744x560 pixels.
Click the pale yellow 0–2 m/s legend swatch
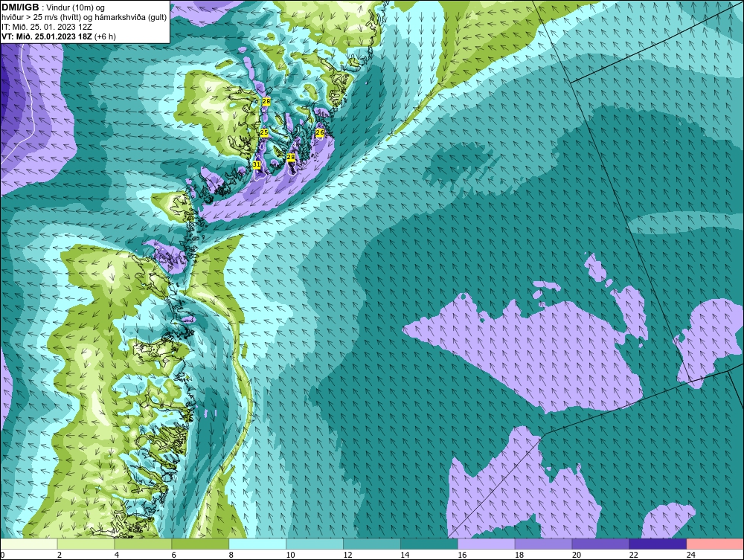[x=29, y=544]
